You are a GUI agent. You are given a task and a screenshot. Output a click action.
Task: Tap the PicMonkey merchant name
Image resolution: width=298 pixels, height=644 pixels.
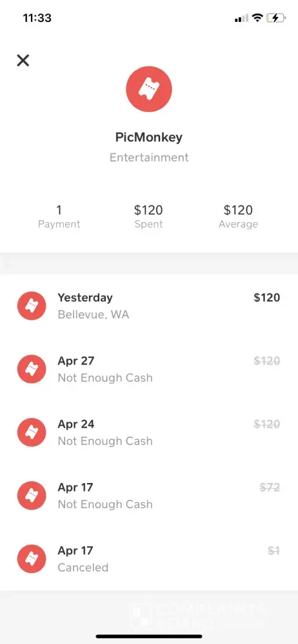pyautogui.click(x=149, y=137)
